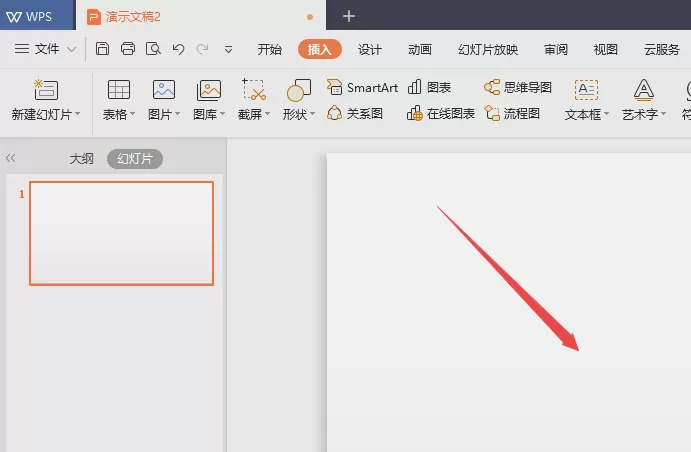Image resolution: width=691 pixels, height=452 pixels.
Task: Expand the 新建幻灯片 dropdown arrow
Action: (78, 114)
